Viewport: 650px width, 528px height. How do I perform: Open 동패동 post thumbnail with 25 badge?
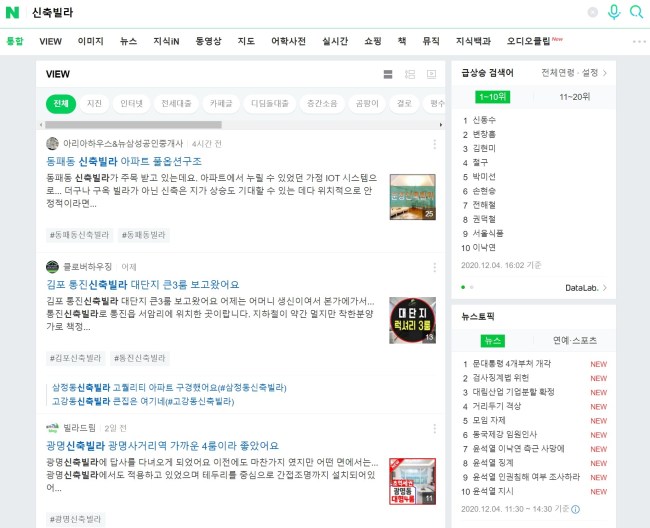point(412,197)
